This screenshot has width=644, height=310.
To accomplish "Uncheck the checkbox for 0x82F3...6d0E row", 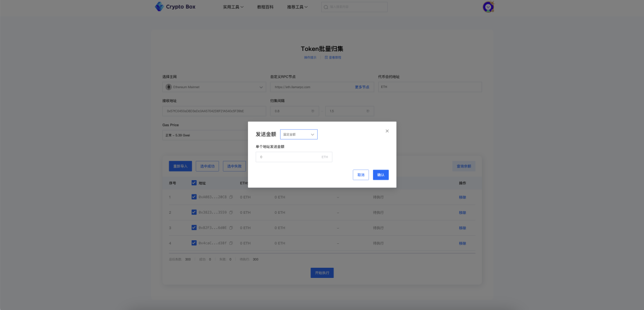I will (194, 228).
